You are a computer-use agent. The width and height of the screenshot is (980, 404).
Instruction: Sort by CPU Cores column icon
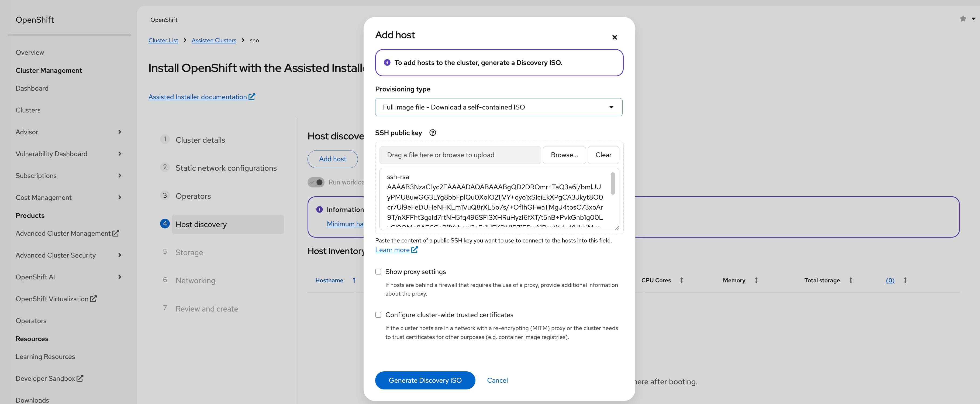(681, 280)
